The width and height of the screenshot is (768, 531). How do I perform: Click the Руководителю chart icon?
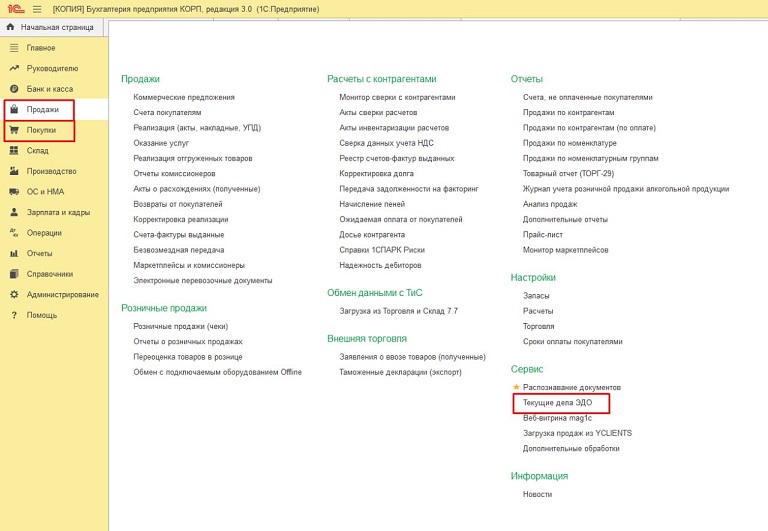click(x=14, y=68)
